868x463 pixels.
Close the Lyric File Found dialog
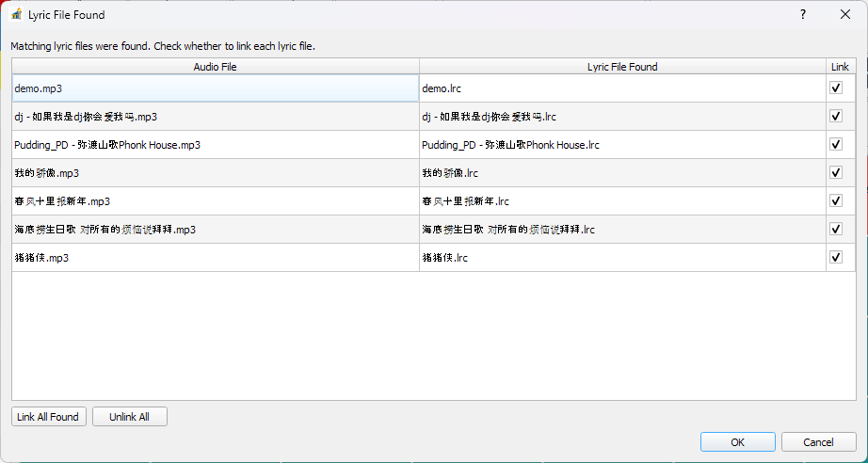tap(845, 15)
